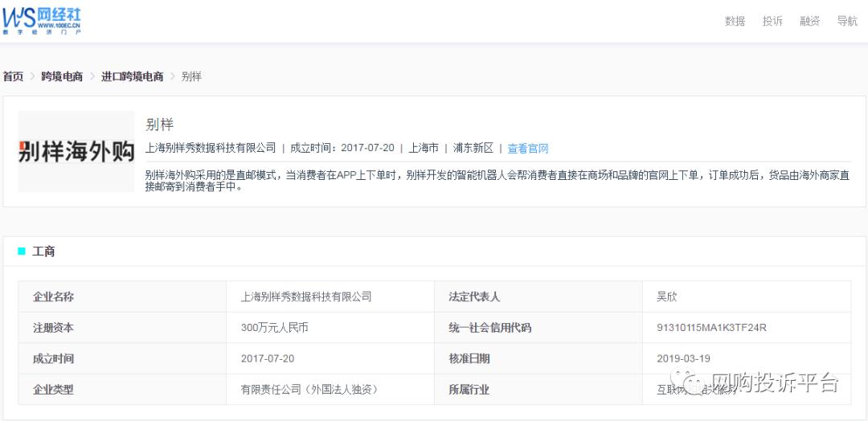Select the 吴欣 cell
This screenshot has width=868, height=421.
click(746, 296)
